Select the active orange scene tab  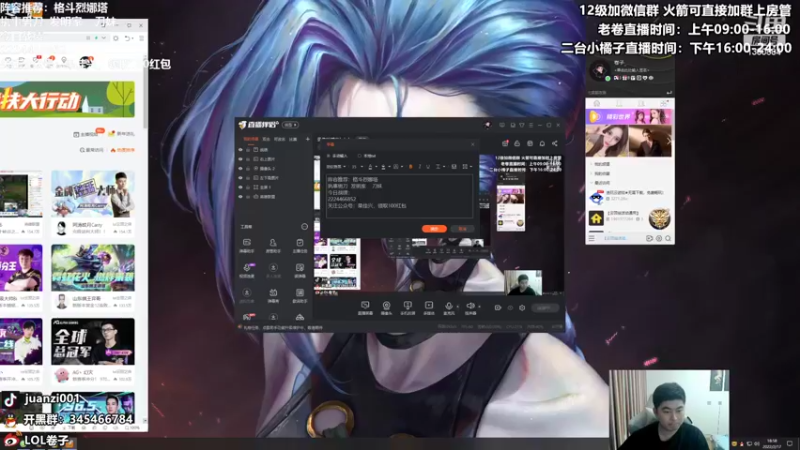point(250,139)
